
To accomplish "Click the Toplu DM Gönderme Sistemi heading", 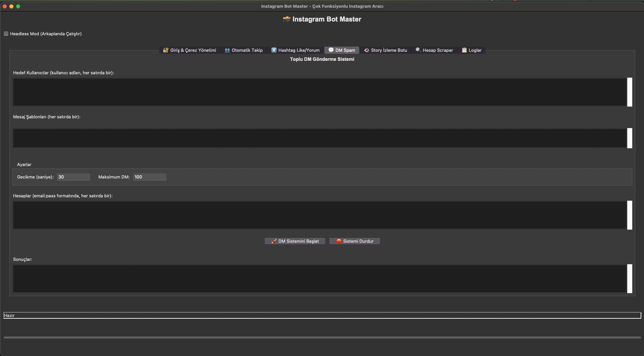I will 322,59.
